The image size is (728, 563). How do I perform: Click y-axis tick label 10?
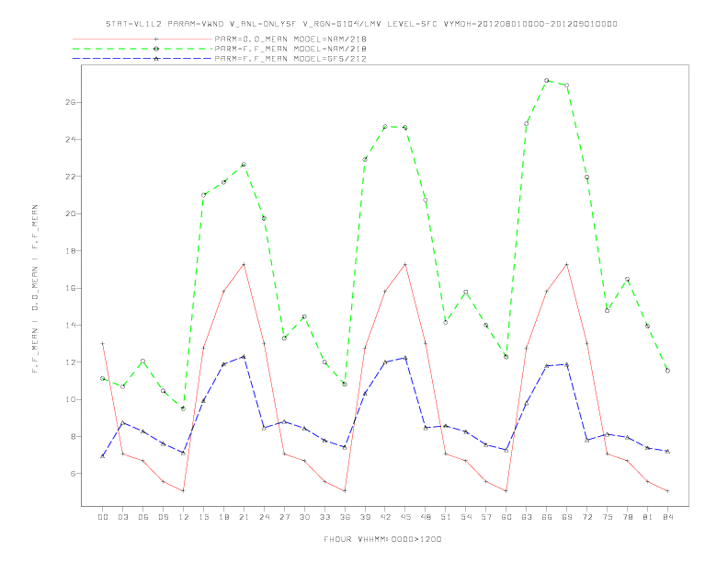click(71, 399)
